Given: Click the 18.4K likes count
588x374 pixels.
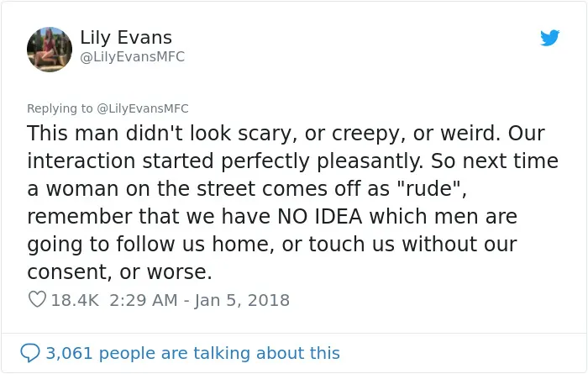Looking at the screenshot, I should (75, 300).
